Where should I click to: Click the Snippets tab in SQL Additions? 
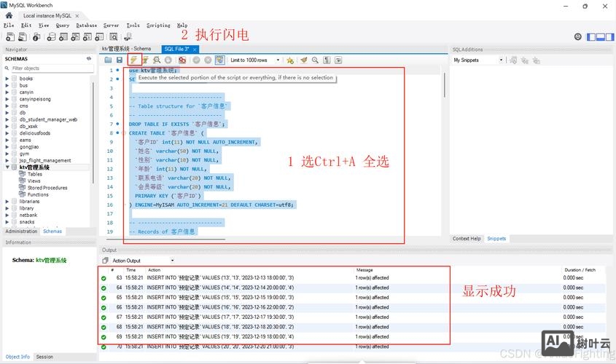tap(496, 239)
